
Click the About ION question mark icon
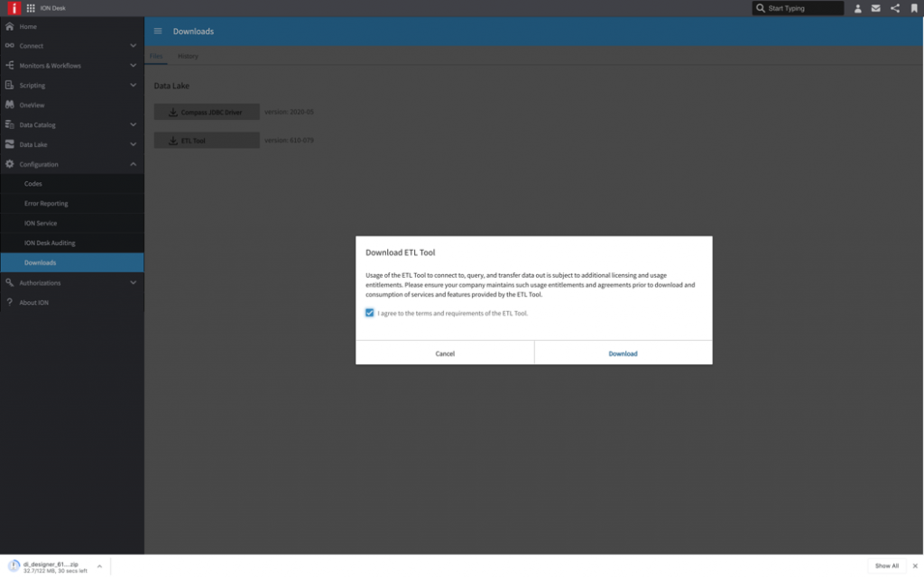[9, 302]
